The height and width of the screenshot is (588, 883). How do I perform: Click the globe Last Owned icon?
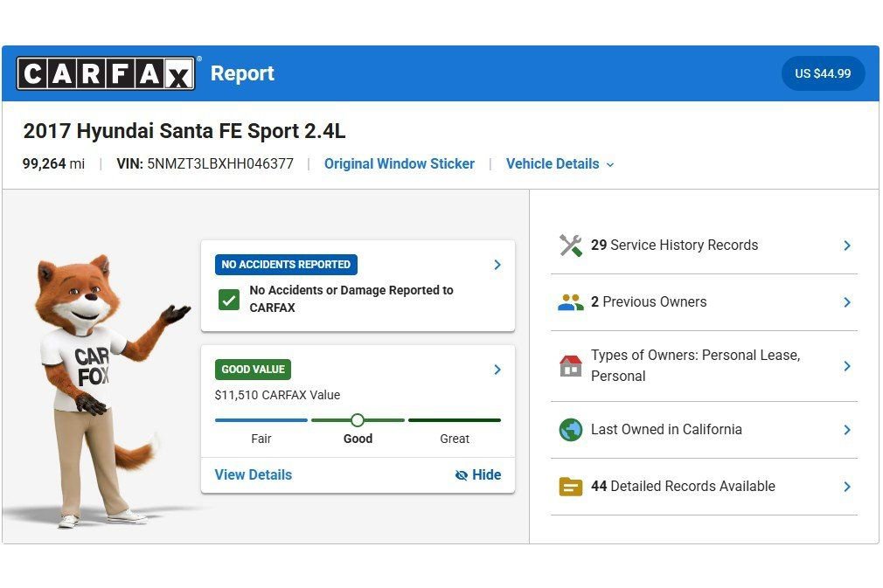(571, 430)
